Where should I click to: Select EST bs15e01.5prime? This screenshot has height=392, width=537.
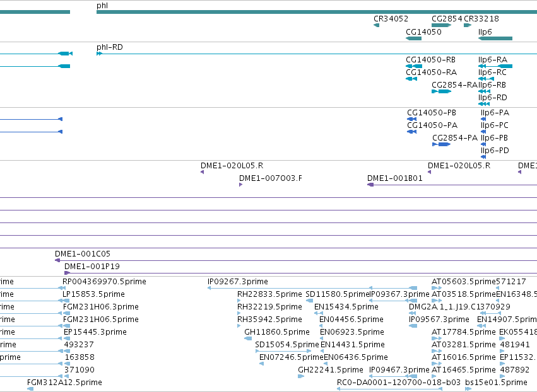click(x=496, y=383)
